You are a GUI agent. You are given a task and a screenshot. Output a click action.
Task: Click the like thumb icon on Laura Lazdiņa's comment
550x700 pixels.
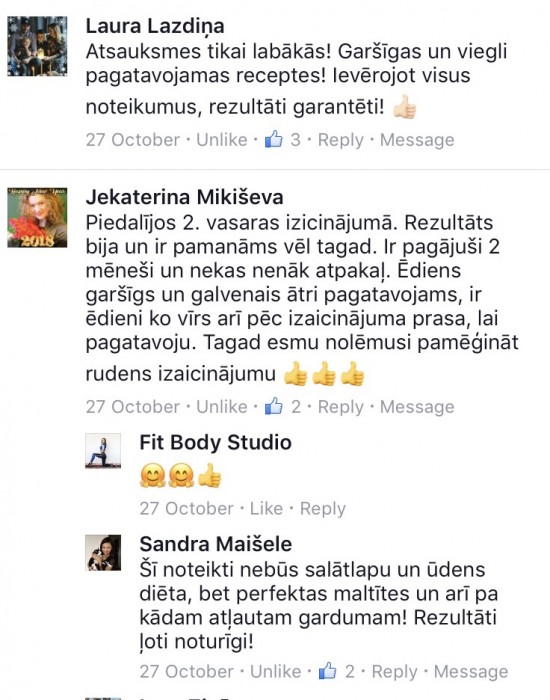point(274,139)
